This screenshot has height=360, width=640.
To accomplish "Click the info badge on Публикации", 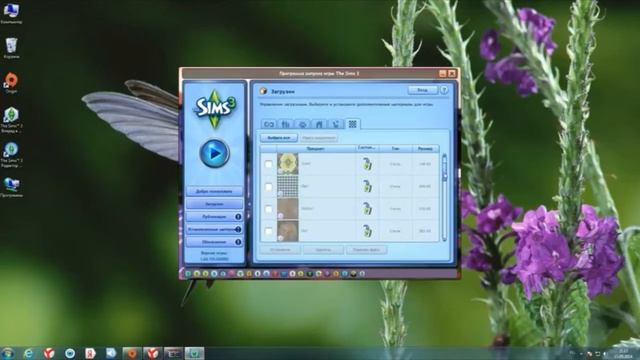I will (238, 217).
